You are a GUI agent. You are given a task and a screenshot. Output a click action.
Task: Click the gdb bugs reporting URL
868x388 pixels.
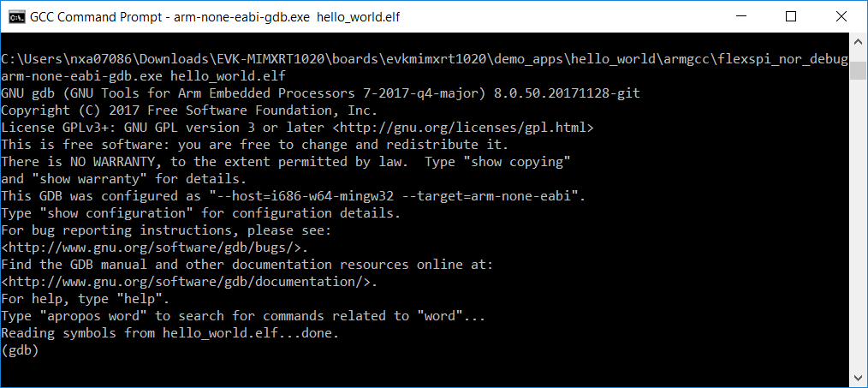(154, 248)
